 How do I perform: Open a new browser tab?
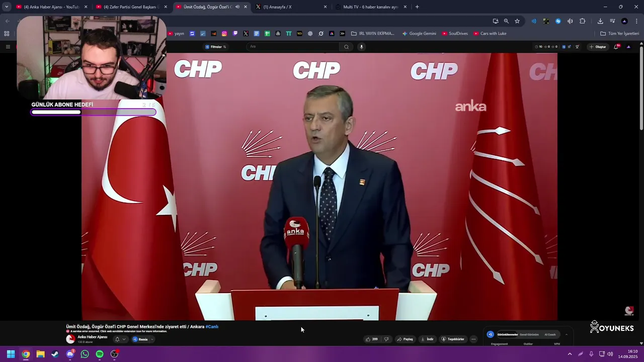[x=417, y=7]
